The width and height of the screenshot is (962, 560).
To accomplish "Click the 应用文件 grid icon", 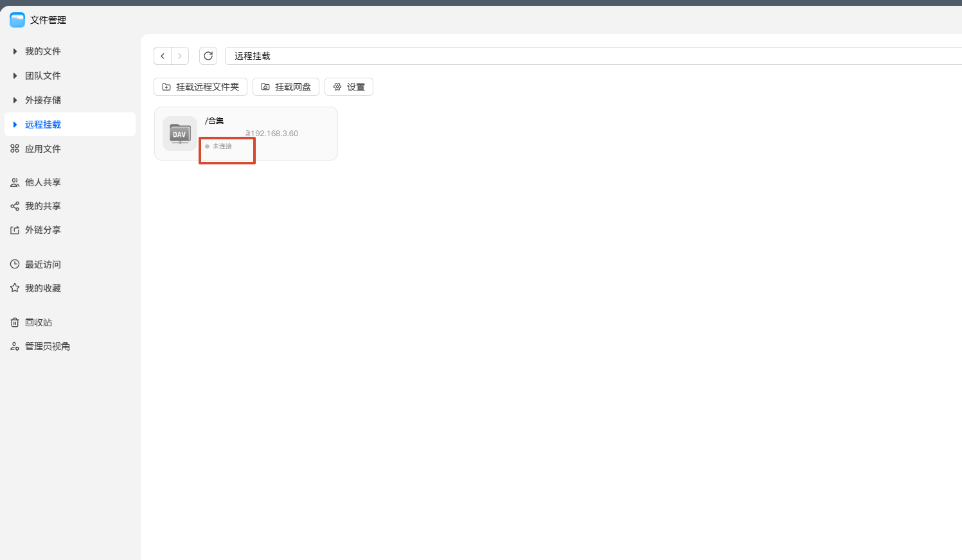I will tap(15, 148).
